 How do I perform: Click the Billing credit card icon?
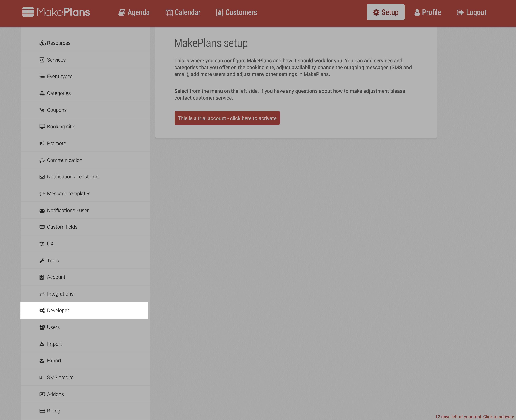pyautogui.click(x=42, y=411)
